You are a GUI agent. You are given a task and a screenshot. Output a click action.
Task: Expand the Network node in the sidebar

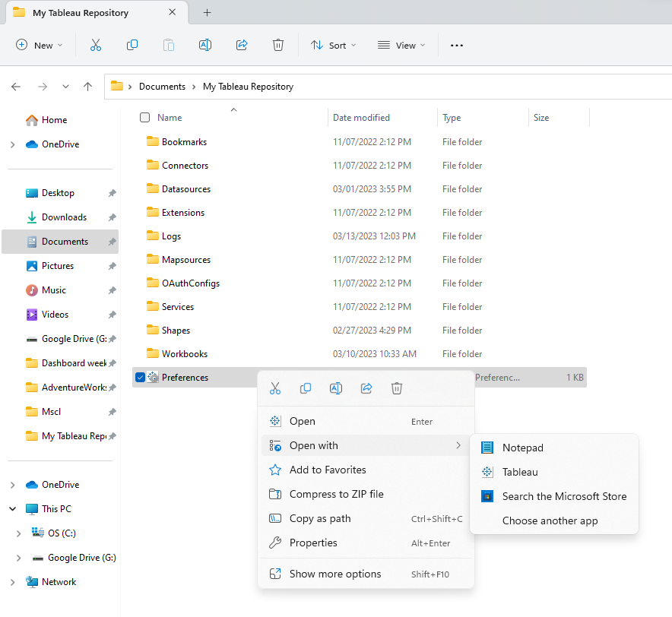coord(14,582)
